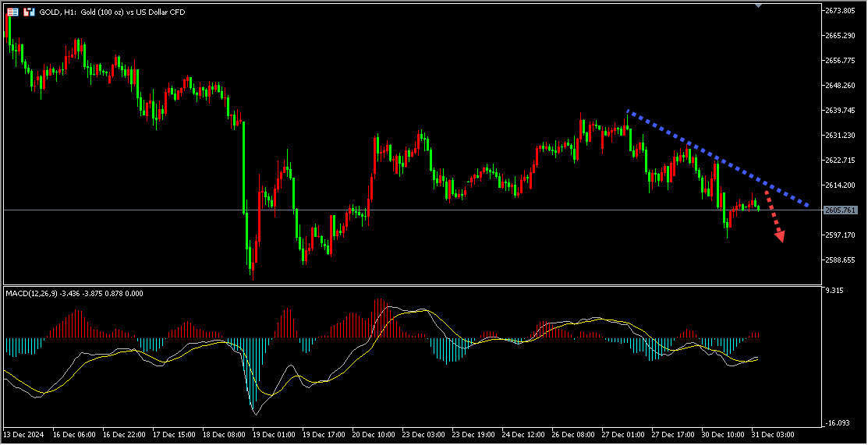The width and height of the screenshot is (868, 445).
Task: Click the 2656.775 price scale value
Action: pyautogui.click(x=841, y=60)
